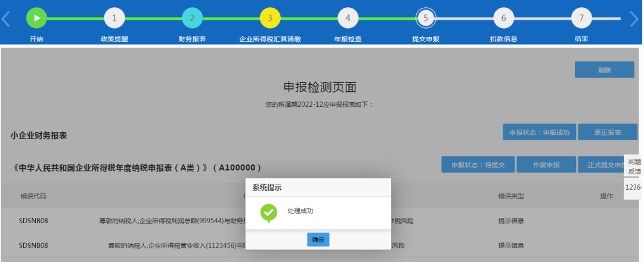The width and height of the screenshot is (644, 262).
Task: Select step 6 扣款信息 circle
Action: 503,18
